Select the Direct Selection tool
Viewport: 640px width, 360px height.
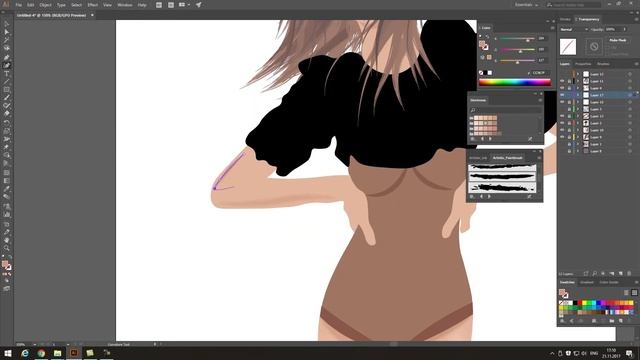click(7, 32)
